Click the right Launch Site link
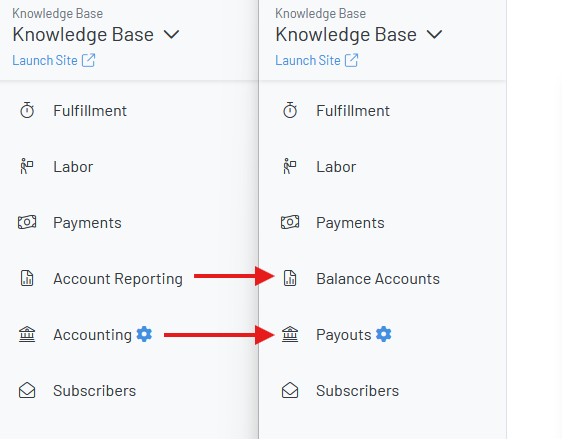 (x=317, y=60)
